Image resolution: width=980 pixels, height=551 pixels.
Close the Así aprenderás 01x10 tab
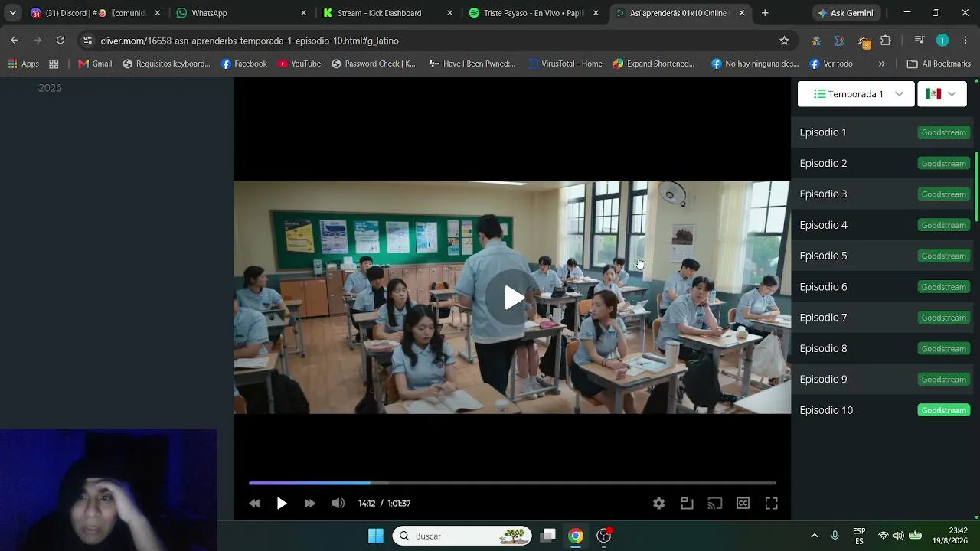[742, 13]
